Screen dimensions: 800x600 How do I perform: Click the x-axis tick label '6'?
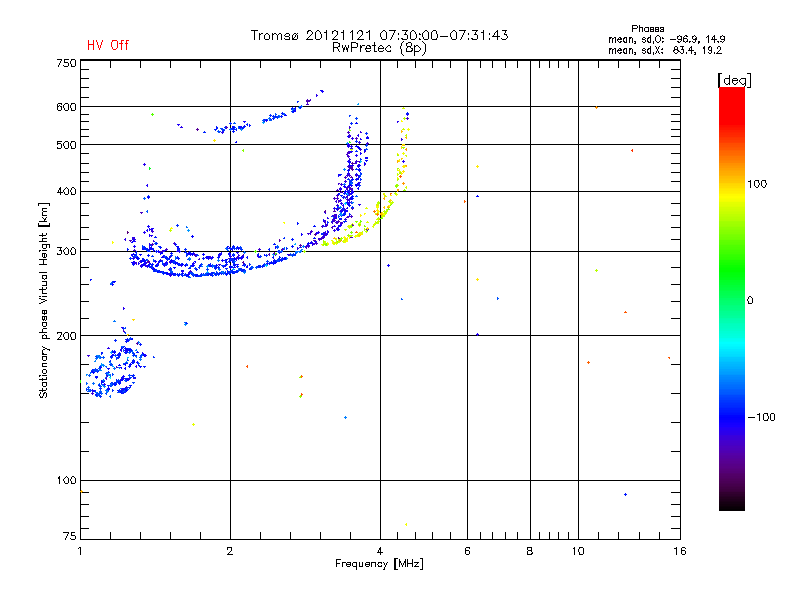467,551
